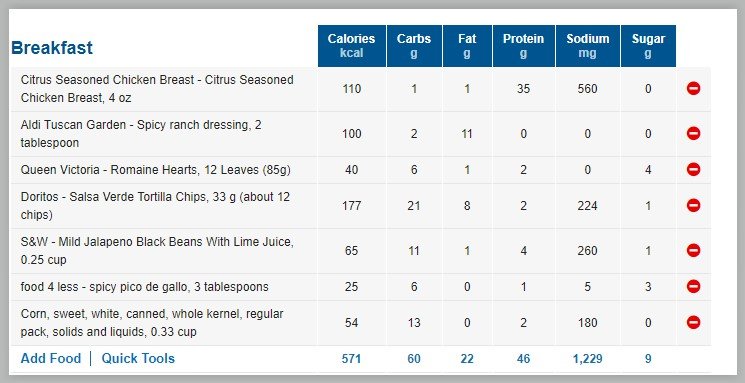This screenshot has width=745, height=383.
Task: Remove Queen Victoria Romaine Hearts from breakfast
Action: 693,170
